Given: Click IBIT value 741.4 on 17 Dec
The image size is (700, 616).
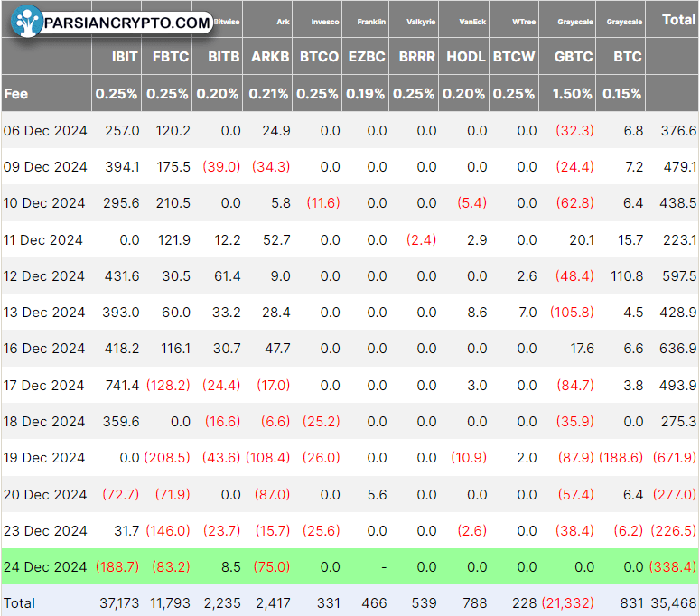Looking at the screenshot, I should coord(122,385).
